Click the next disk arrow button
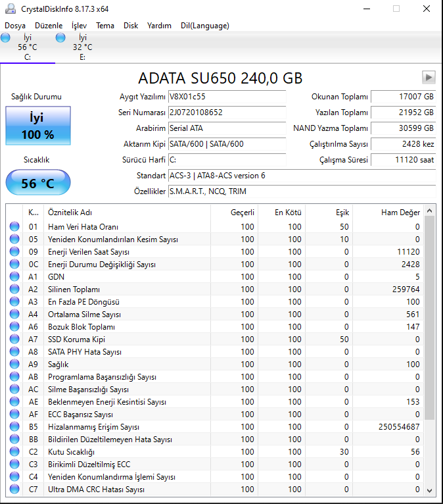The image size is (443, 504). point(429,77)
